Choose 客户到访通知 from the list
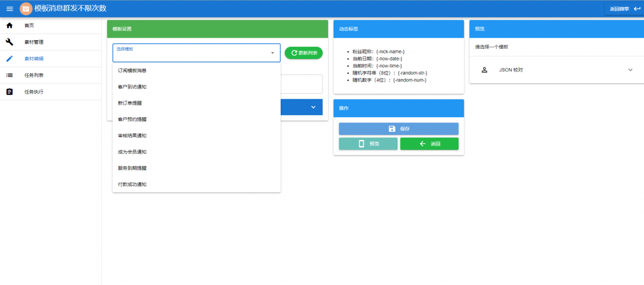 click(x=196, y=87)
